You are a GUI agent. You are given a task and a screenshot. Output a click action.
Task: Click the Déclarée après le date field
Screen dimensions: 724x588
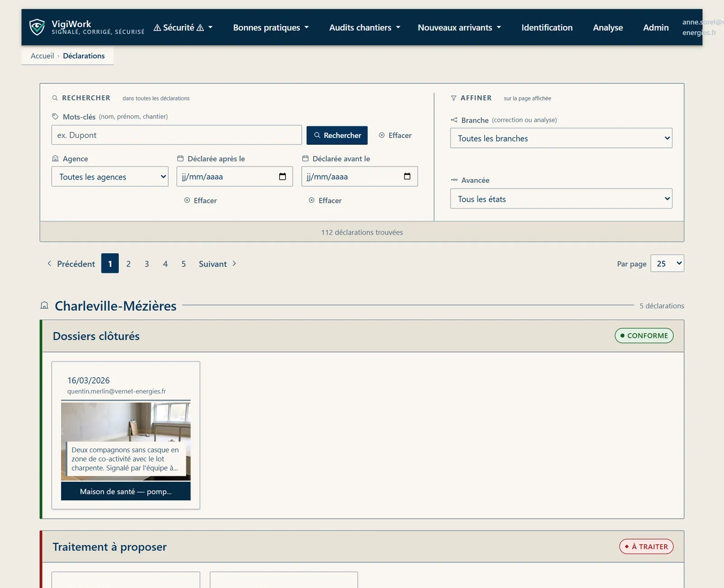[234, 176]
